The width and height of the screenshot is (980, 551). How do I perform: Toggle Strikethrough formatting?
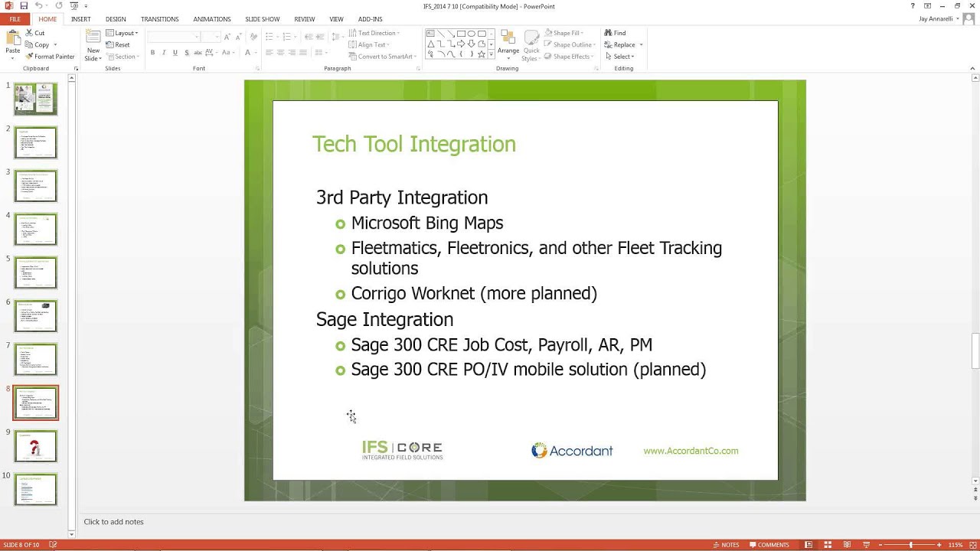198,53
